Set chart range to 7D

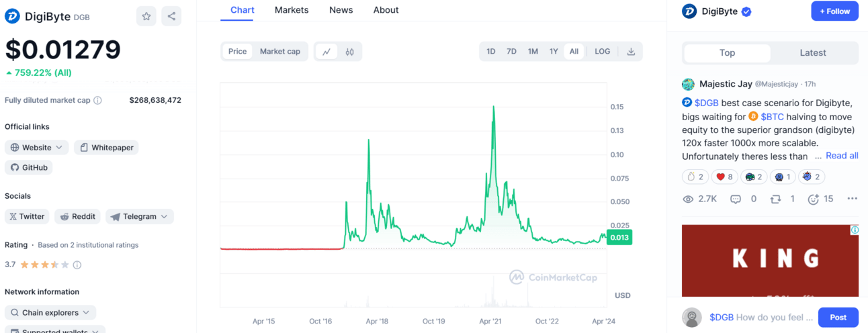(511, 52)
